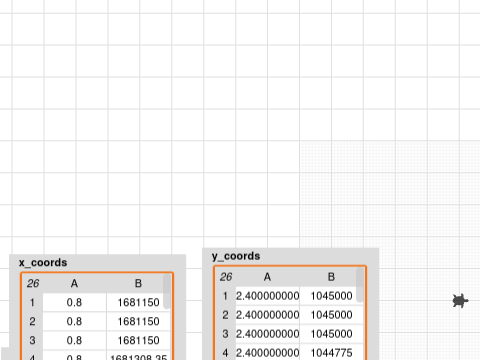Image resolution: width=480 pixels, height=360 pixels.
Task: Click the 26 row count in x_coords
Action: click(33, 284)
